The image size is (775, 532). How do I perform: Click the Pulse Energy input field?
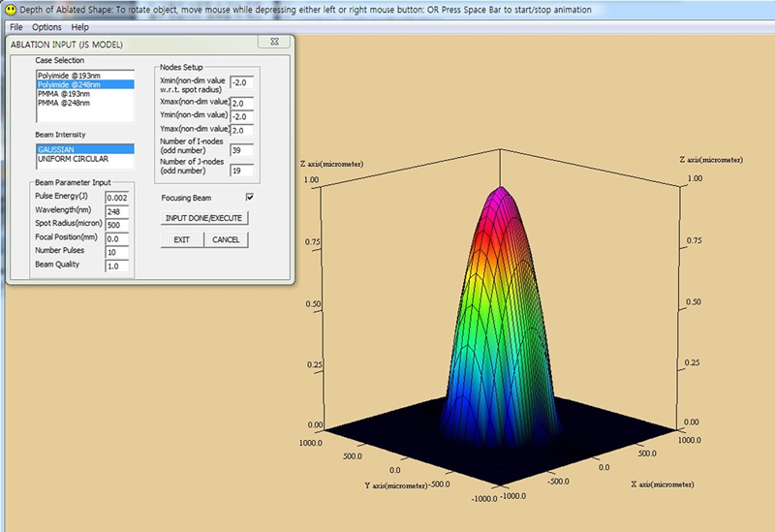point(118,198)
